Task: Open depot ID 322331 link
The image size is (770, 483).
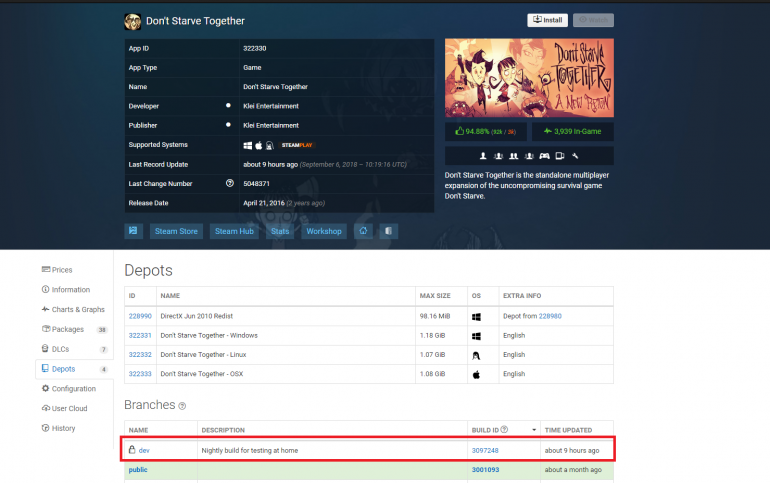Action: 140,335
